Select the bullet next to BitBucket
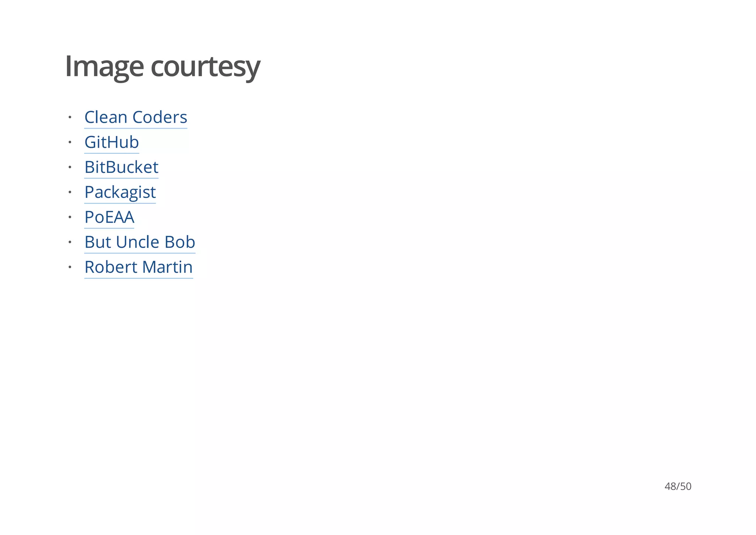Viewport: 756px width, 535px height. point(69,167)
